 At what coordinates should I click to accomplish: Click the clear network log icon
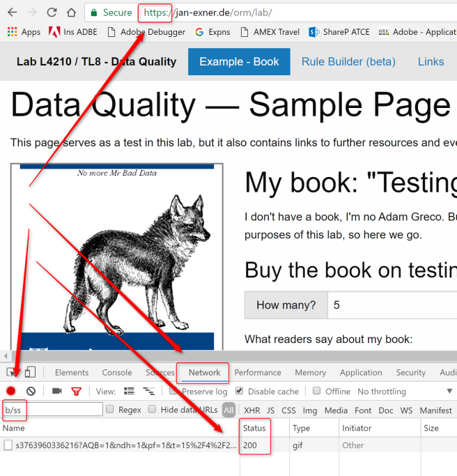point(31,391)
